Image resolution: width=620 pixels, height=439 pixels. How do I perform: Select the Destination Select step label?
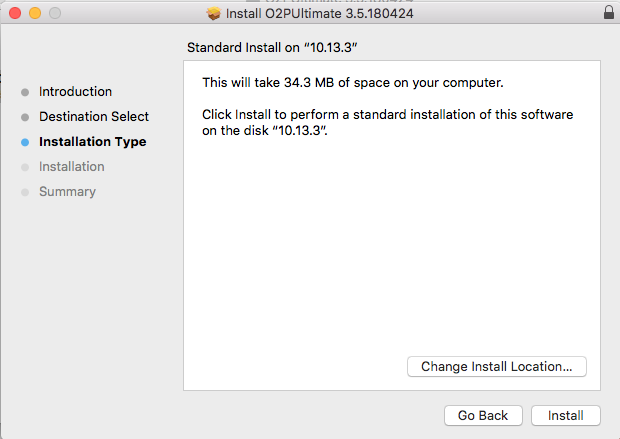tap(94, 116)
